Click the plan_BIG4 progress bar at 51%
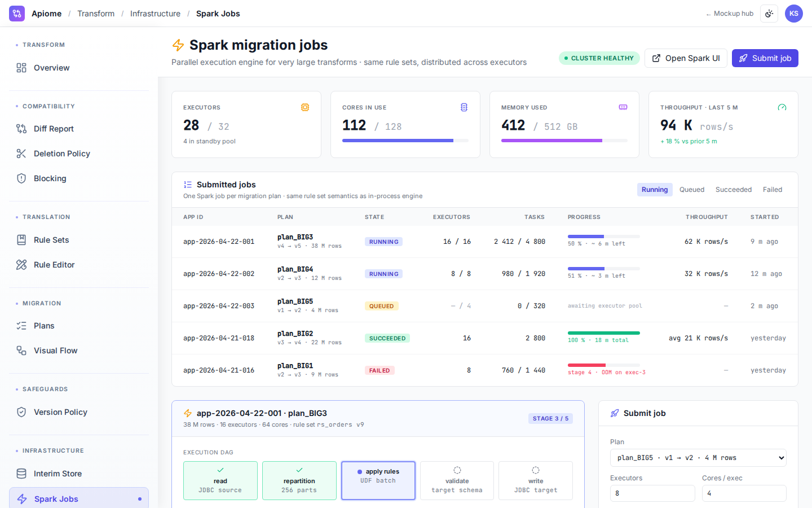This screenshot has height=508, width=812. point(604,268)
